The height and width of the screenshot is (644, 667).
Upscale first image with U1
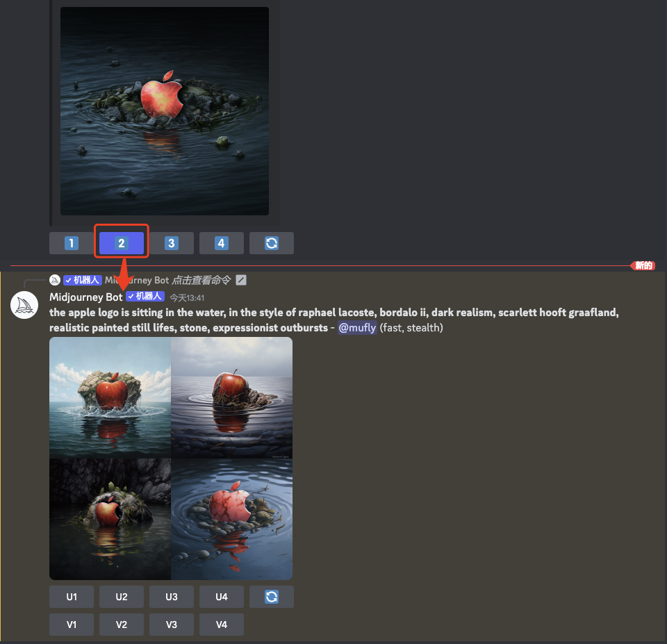[x=72, y=597]
